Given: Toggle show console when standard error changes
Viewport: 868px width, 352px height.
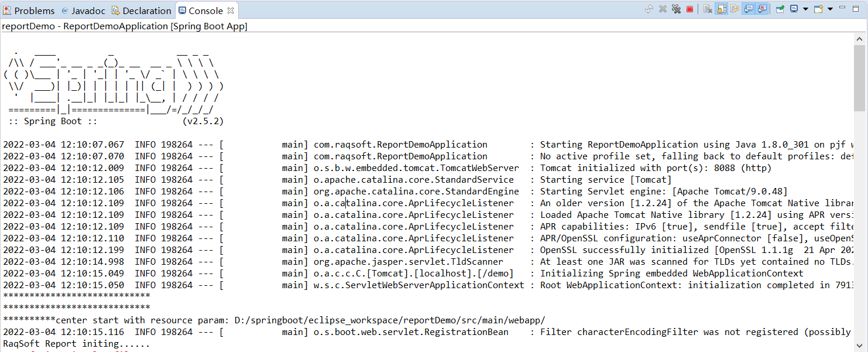Looking at the screenshot, I should tap(762, 9).
